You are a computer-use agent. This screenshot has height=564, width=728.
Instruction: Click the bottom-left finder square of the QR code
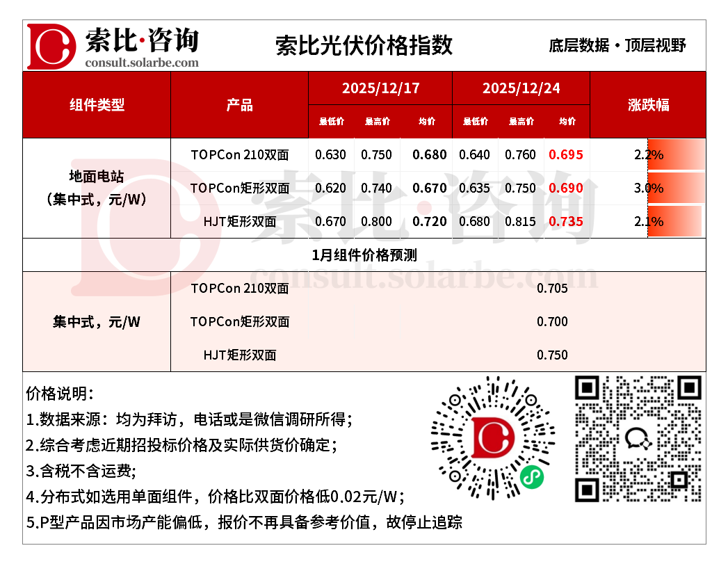pyautogui.click(x=588, y=489)
